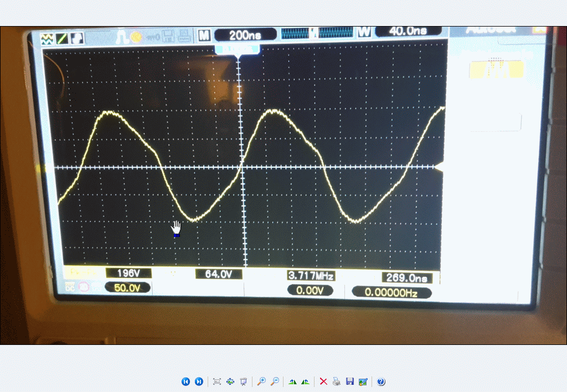567x392 pixels.
Task: Zoom out with the magnifier minus icon
Action: click(x=274, y=381)
